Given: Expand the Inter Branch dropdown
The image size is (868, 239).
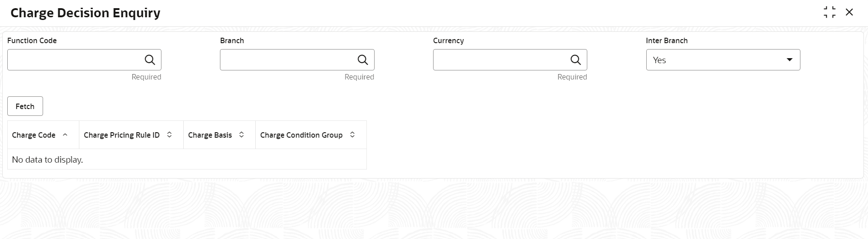Looking at the screenshot, I should 790,60.
